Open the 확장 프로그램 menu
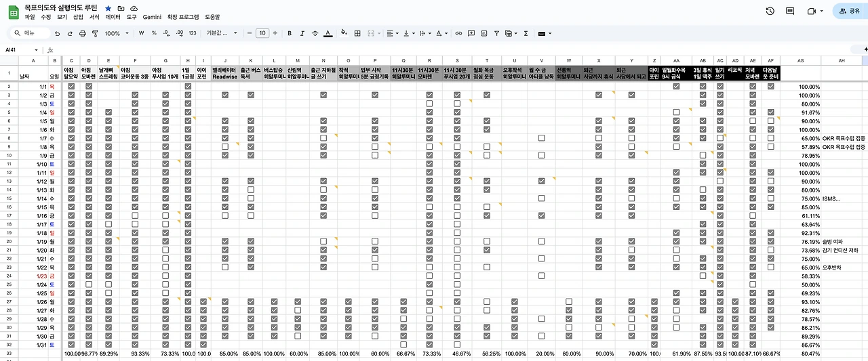 click(x=183, y=16)
